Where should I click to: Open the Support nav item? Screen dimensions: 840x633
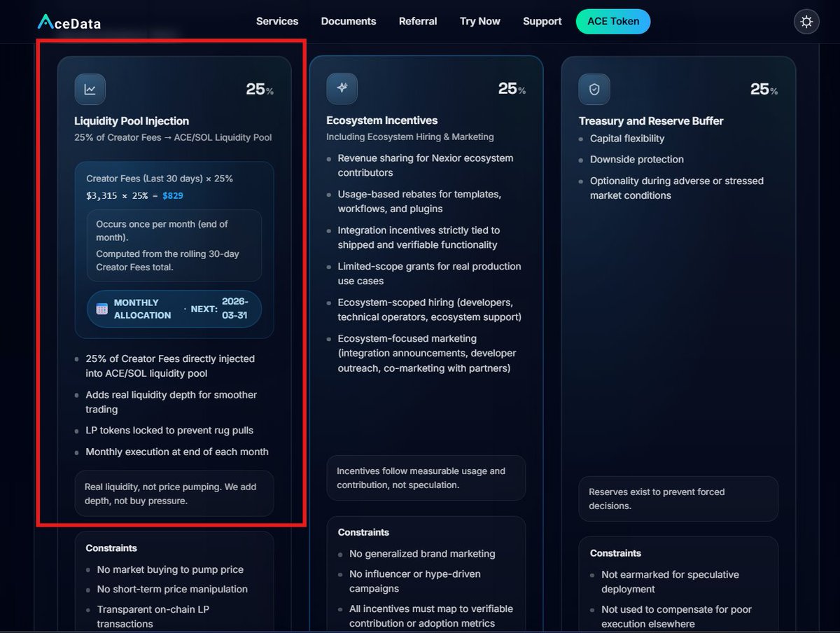point(542,21)
